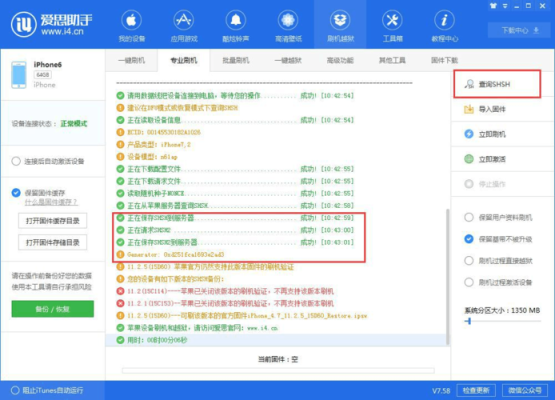Switch to the 高级功能 tab

point(340,61)
